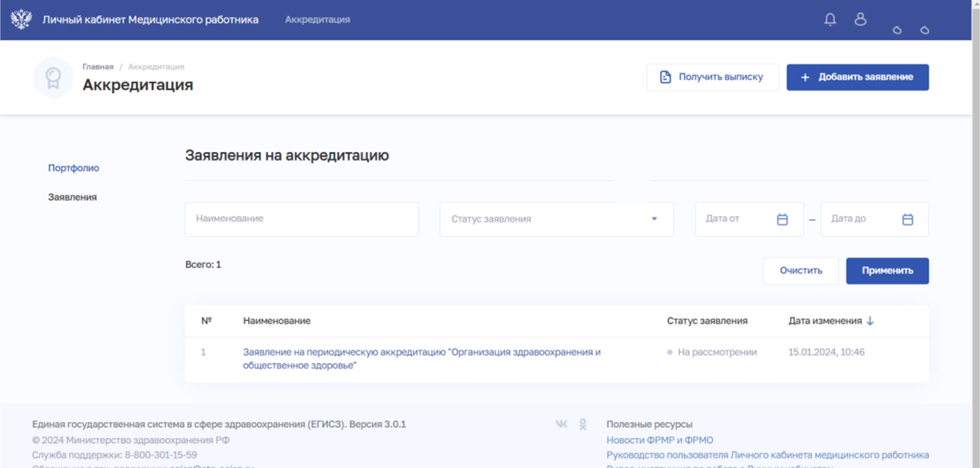Focus the 'Дата от' input field
The width and height of the screenshot is (980, 468).
[749, 219]
